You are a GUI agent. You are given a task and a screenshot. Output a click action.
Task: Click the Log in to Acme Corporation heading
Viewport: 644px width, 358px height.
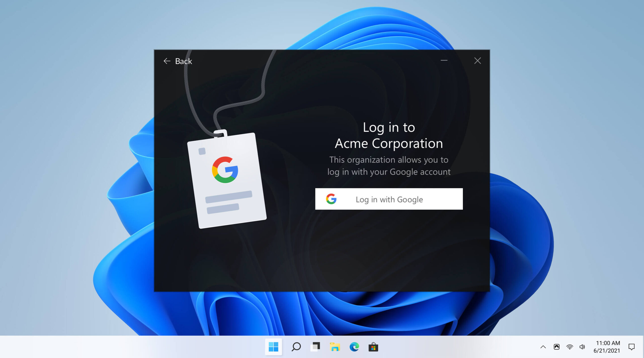click(389, 135)
